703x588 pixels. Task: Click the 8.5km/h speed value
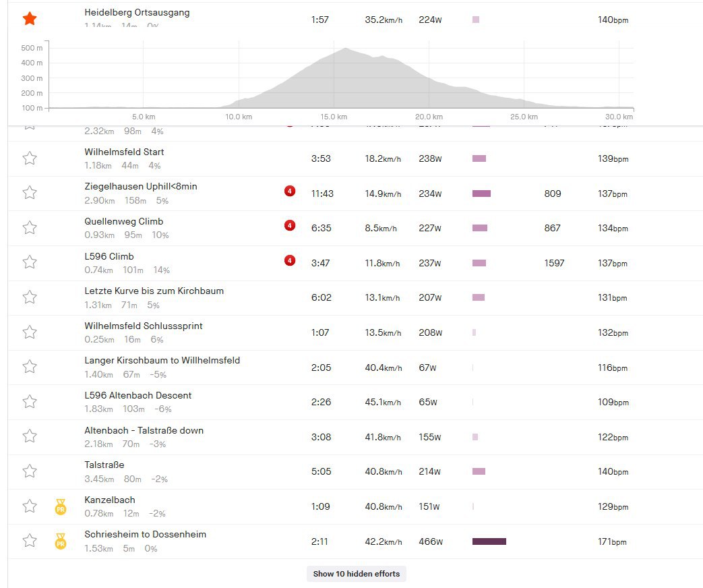pos(381,228)
